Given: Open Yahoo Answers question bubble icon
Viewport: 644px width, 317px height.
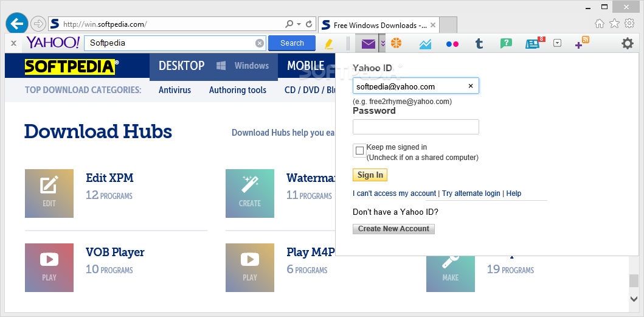Looking at the screenshot, I should click(506, 44).
